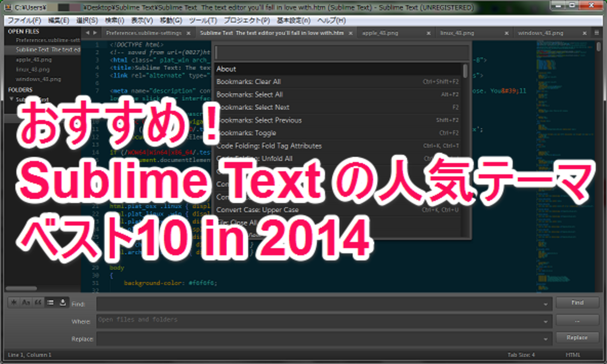This screenshot has height=364, width=607.
Task: Toggle whole word matching option
Action: [x=38, y=303]
